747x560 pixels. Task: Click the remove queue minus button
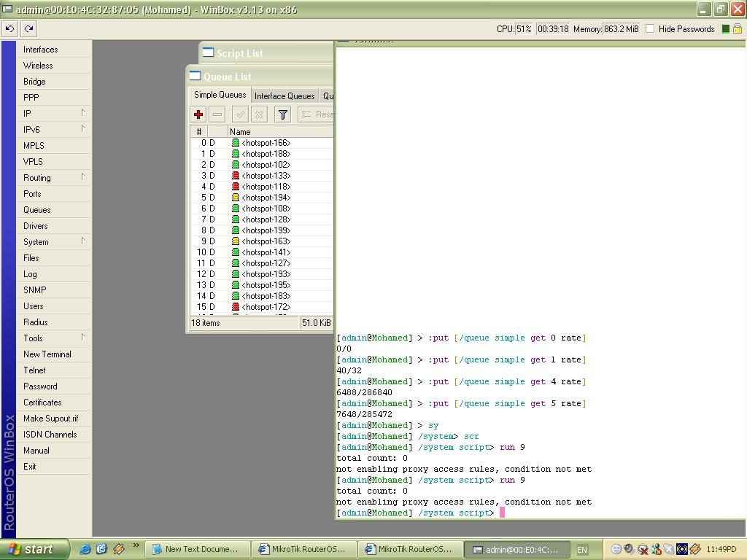[217, 114]
